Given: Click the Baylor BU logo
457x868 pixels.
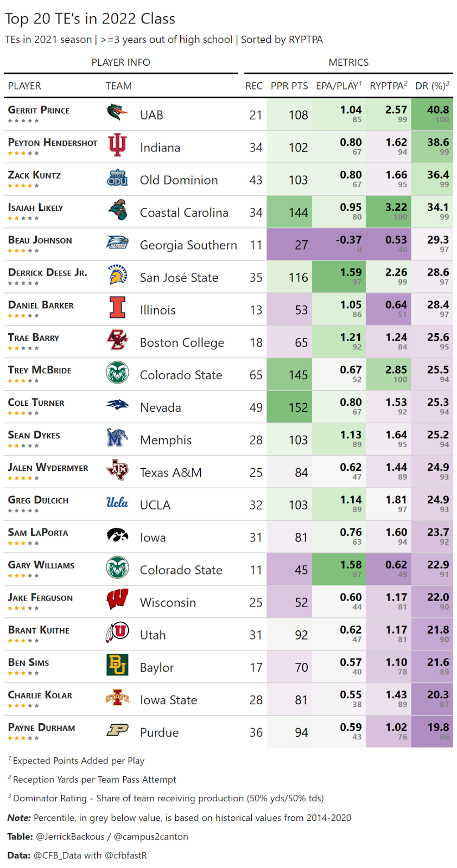Looking at the screenshot, I should pos(117,665).
